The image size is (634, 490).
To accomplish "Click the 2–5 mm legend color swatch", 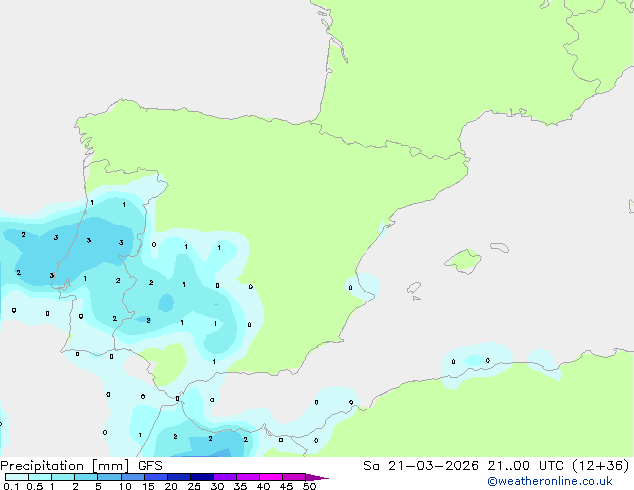I will 86,477.
